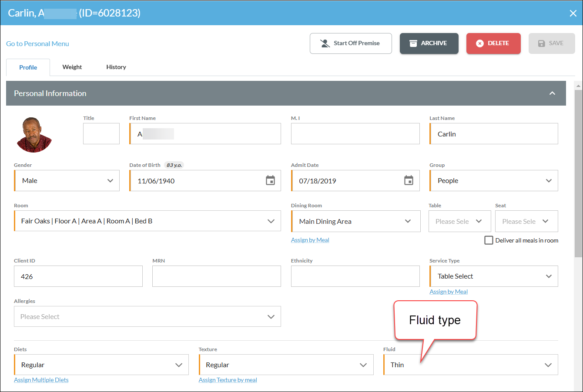Archive this resident record
583x392 pixels.
(429, 43)
